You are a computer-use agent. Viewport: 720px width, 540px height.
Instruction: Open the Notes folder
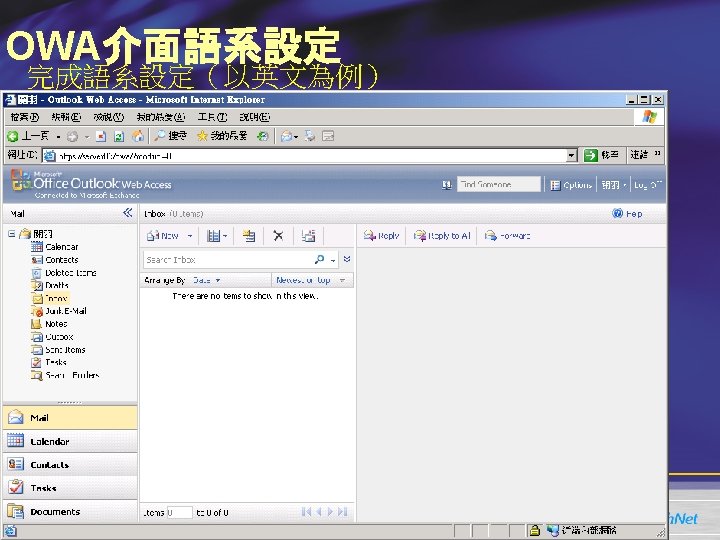[x=50, y=324]
